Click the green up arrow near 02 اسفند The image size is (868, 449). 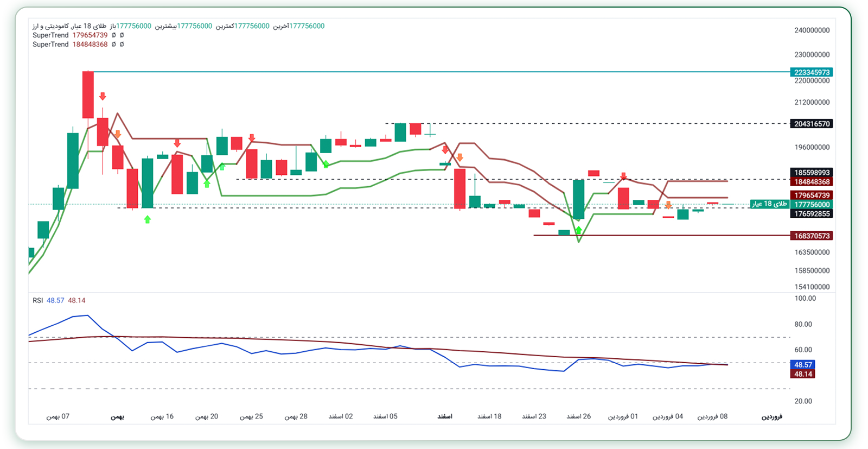325,163
